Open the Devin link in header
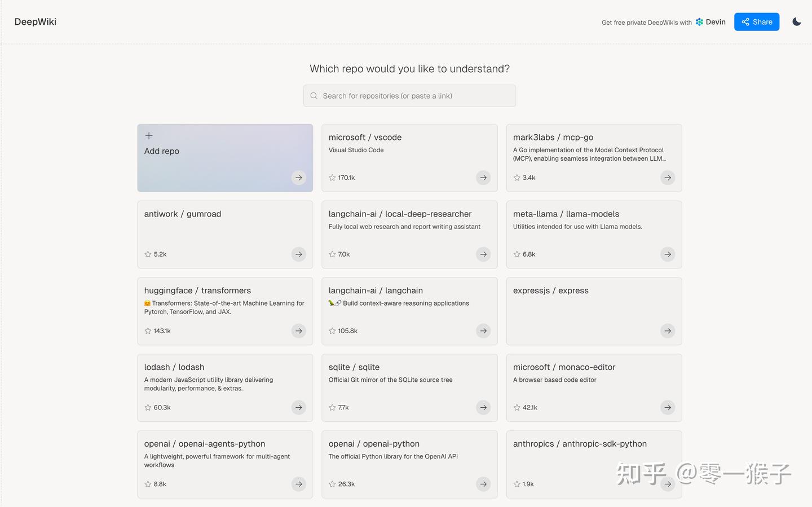Screen dimensions: 812x507 click(x=710, y=22)
